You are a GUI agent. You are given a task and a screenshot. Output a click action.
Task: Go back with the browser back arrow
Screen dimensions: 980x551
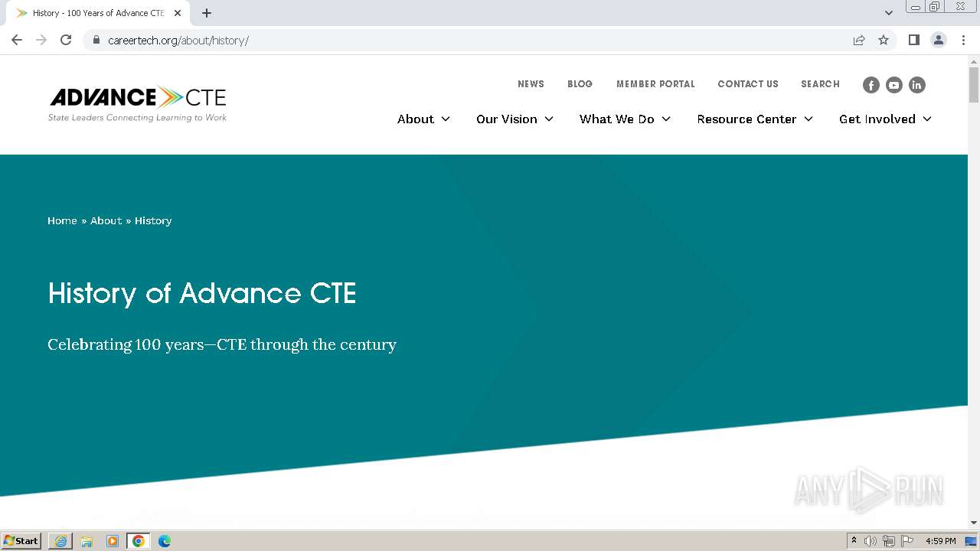pos(17,40)
